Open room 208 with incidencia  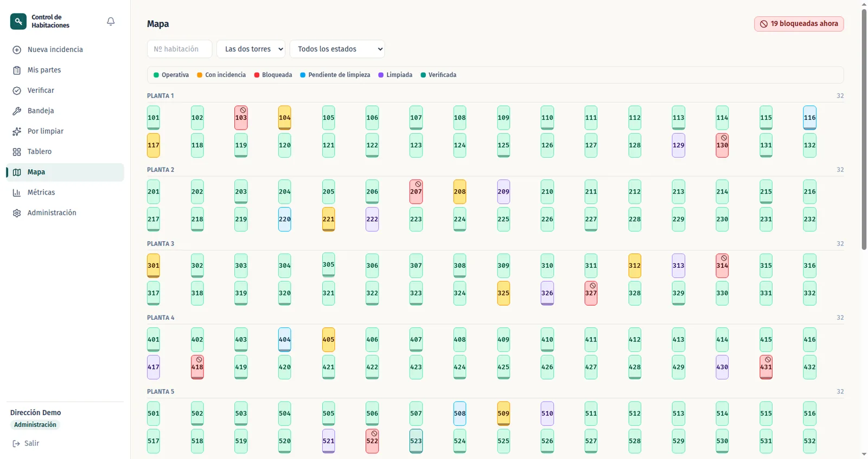click(x=459, y=192)
